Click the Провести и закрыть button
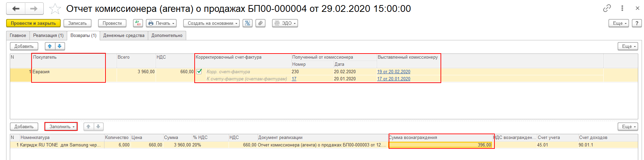This screenshot has width=644, height=160. tap(33, 23)
